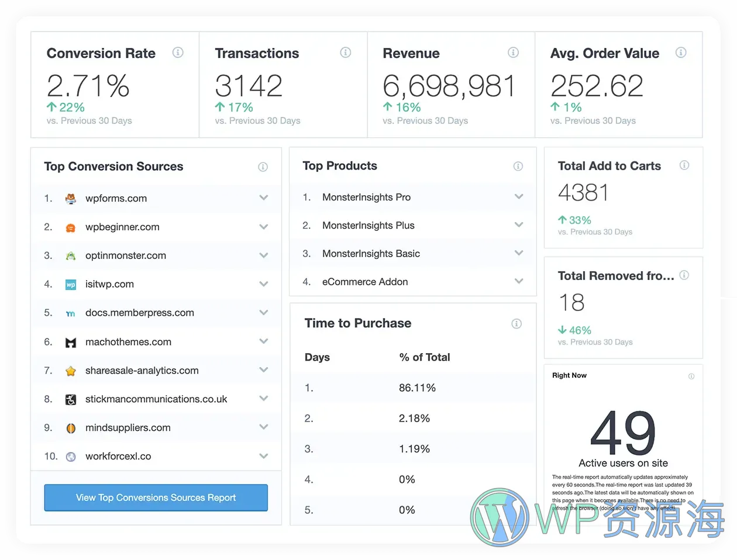The width and height of the screenshot is (737, 560).
Task: Open the Avg. Order Value info icon
Action: coord(681,53)
